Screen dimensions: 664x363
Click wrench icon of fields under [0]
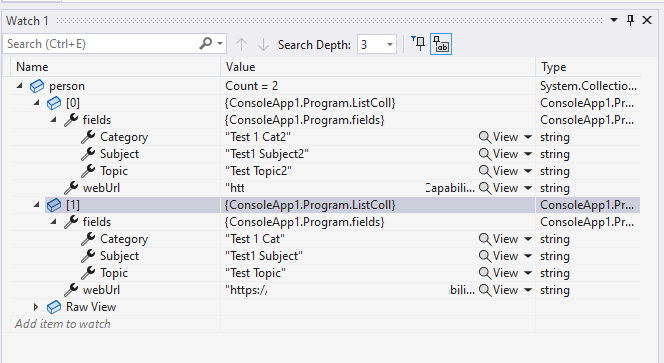click(71, 120)
